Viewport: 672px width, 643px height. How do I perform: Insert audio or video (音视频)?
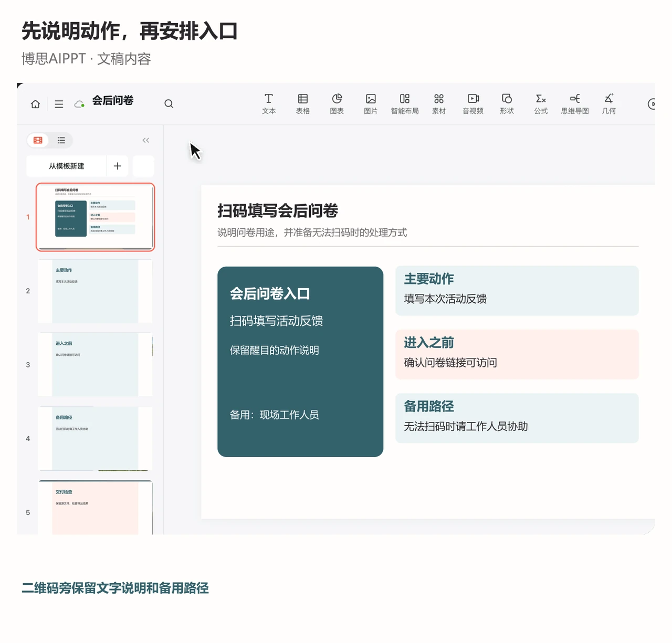coord(473,104)
